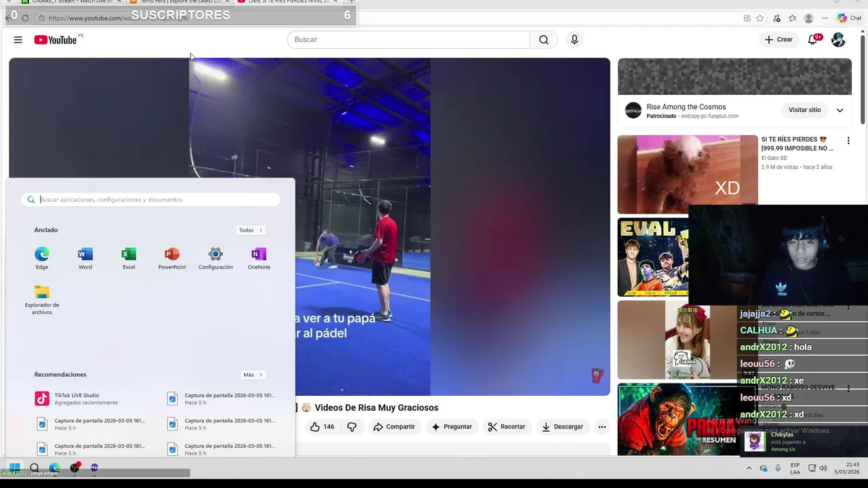The height and width of the screenshot is (488, 868).
Task: Expand Todos pinned apps list
Action: point(250,230)
